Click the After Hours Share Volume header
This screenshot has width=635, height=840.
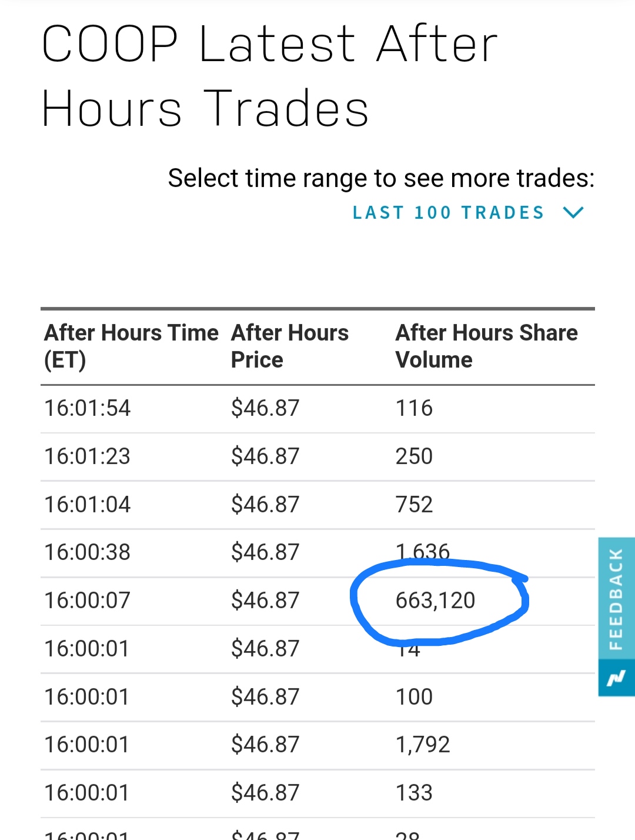[x=486, y=346]
